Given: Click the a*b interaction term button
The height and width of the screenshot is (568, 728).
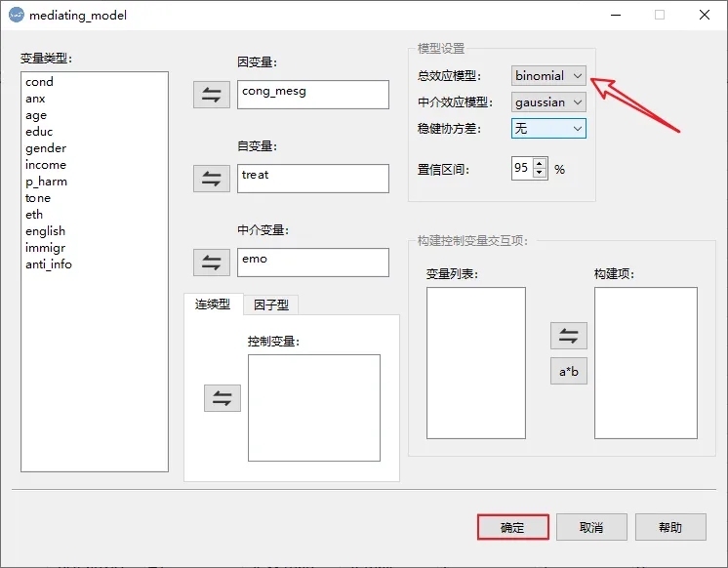Looking at the screenshot, I should (568, 372).
